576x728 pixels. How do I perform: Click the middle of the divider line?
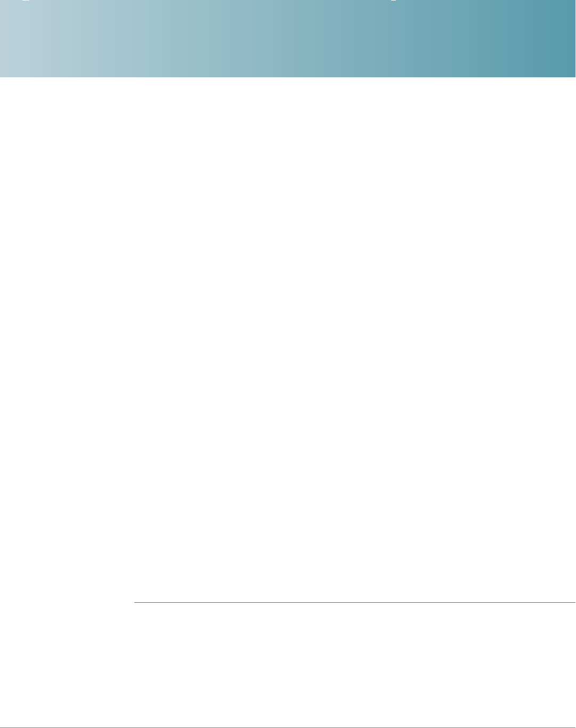(355, 603)
